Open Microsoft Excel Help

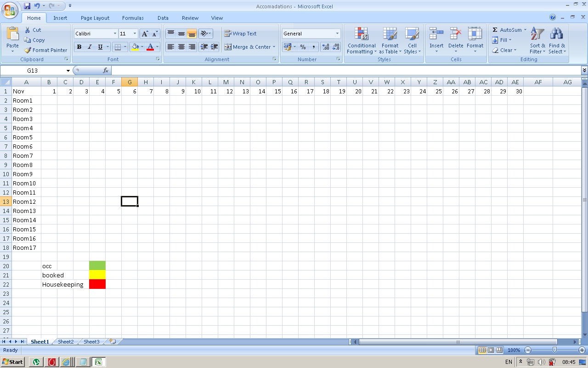click(x=553, y=17)
